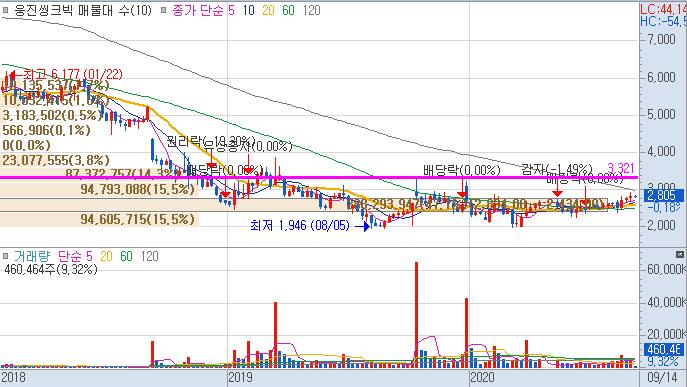The image size is (687, 387).
Task: Click the 460,464주(9.32%) volume readout
Action: point(51,269)
